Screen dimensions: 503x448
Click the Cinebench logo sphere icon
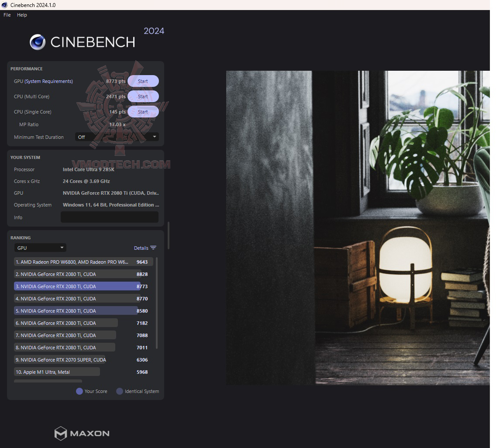38,42
